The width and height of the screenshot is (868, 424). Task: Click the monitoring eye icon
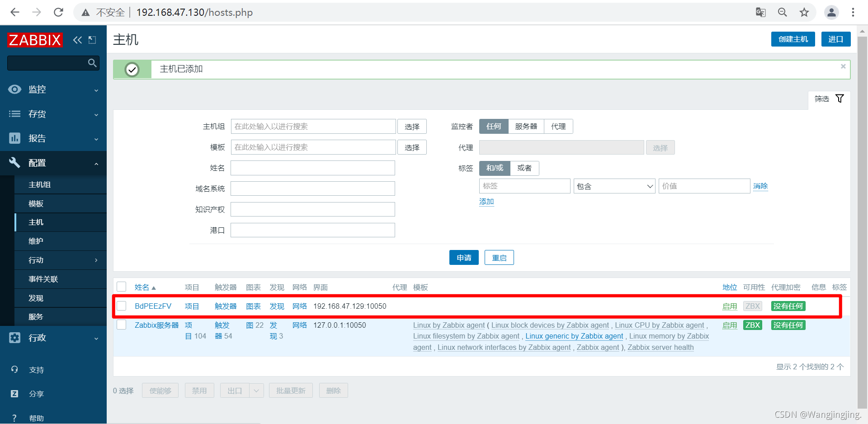(x=14, y=90)
